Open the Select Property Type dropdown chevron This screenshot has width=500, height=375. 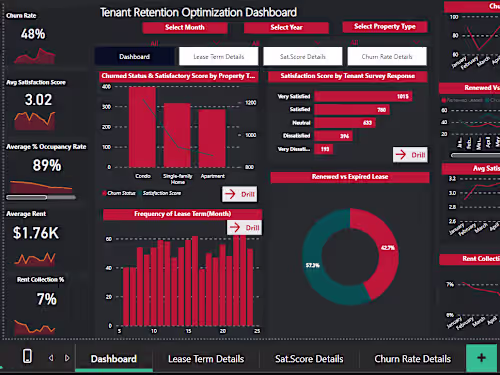417,42
